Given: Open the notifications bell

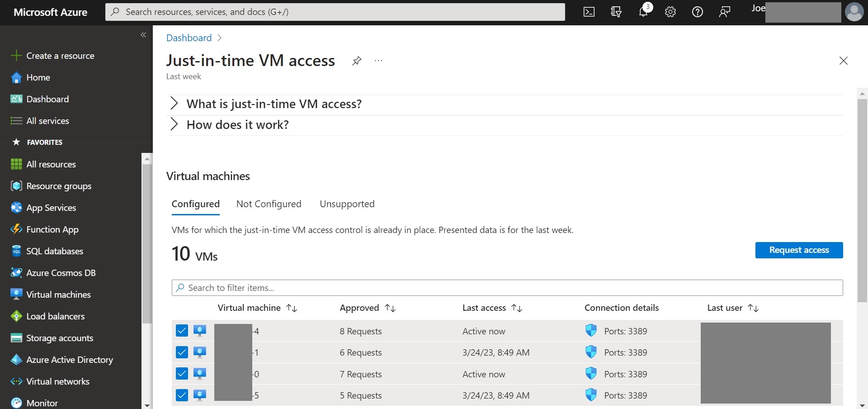Looking at the screenshot, I should [643, 12].
